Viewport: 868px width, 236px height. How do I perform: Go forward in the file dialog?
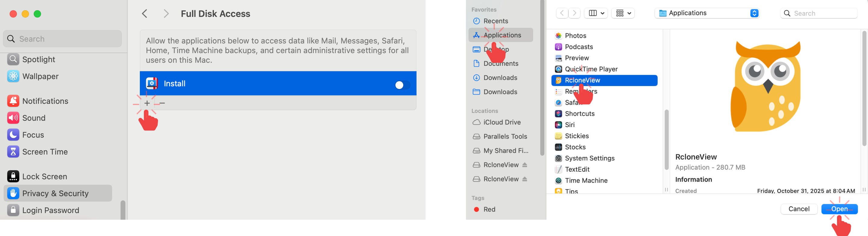click(x=574, y=13)
